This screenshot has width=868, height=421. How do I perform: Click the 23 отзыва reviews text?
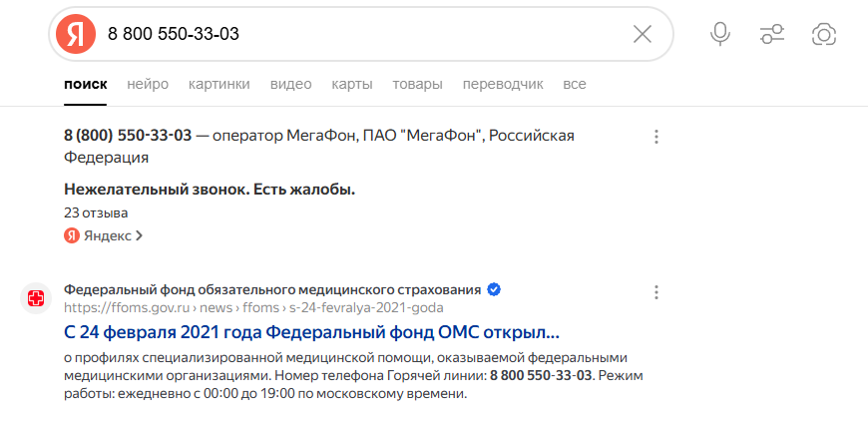click(96, 212)
